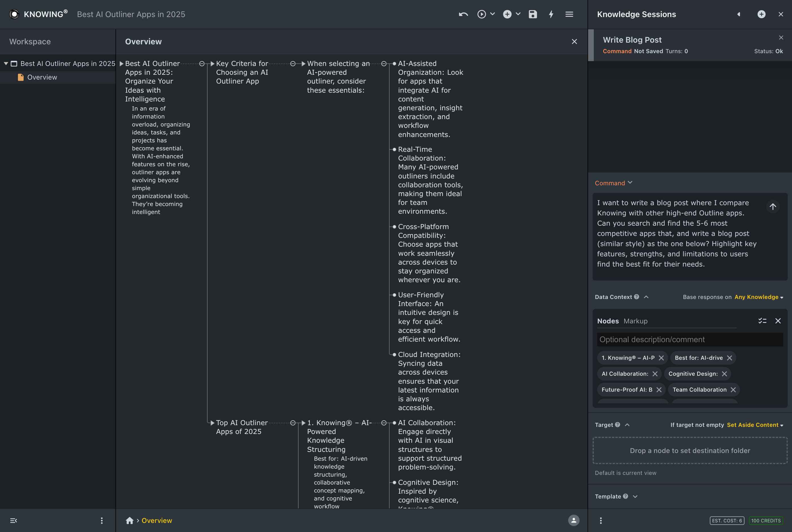Add new Knowledge Session with plus icon
The image size is (792, 532).
762,14
